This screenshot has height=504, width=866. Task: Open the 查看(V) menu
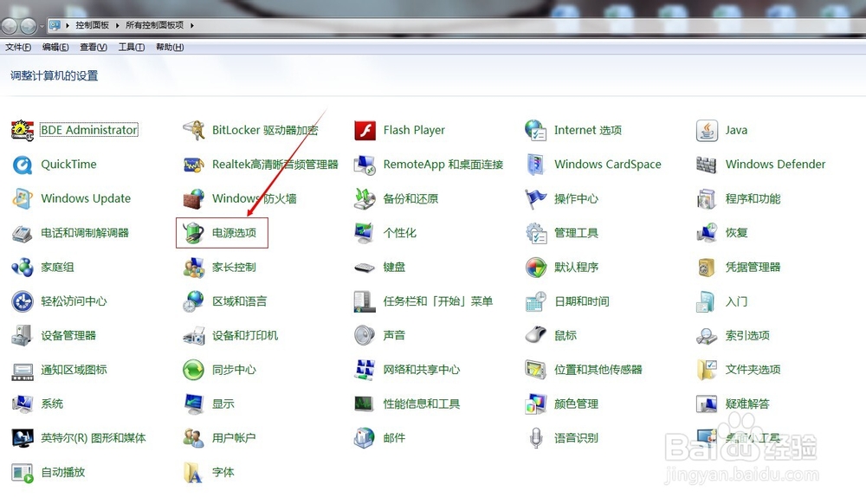pyautogui.click(x=94, y=47)
